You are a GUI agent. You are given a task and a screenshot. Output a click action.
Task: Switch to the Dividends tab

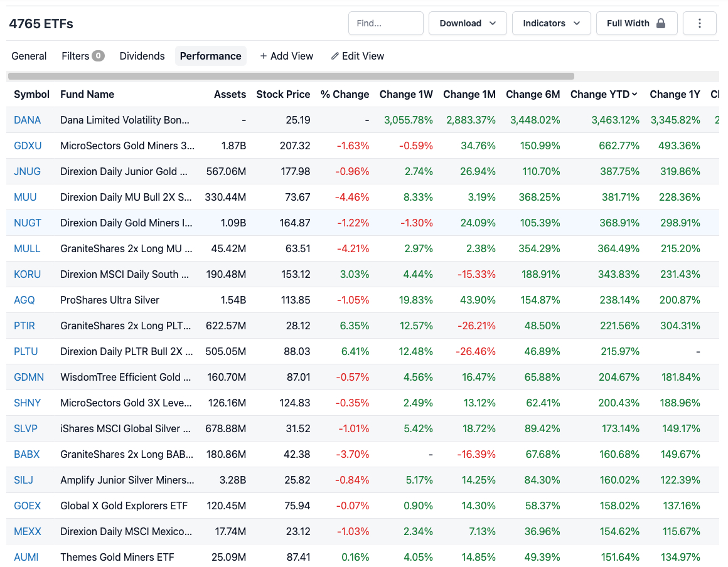[x=142, y=56]
